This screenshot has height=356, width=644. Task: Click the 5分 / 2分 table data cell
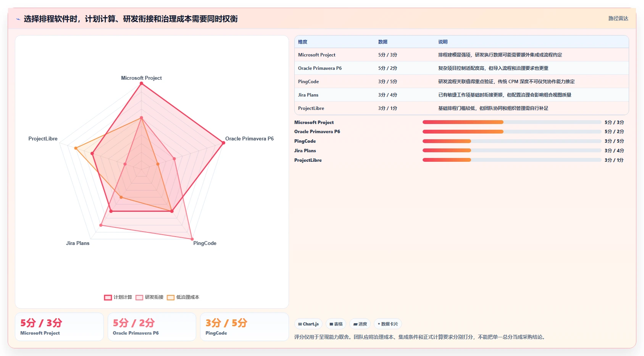click(388, 68)
